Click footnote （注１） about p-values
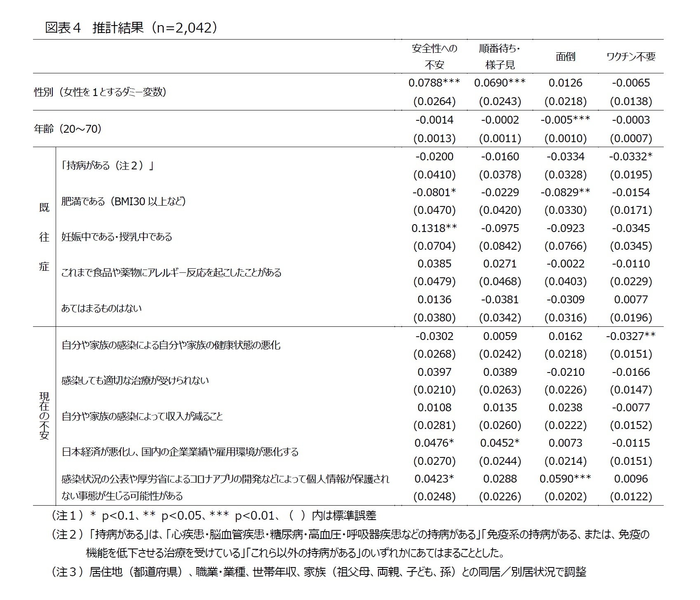Viewport: 700px width, 600px height. pos(213,516)
